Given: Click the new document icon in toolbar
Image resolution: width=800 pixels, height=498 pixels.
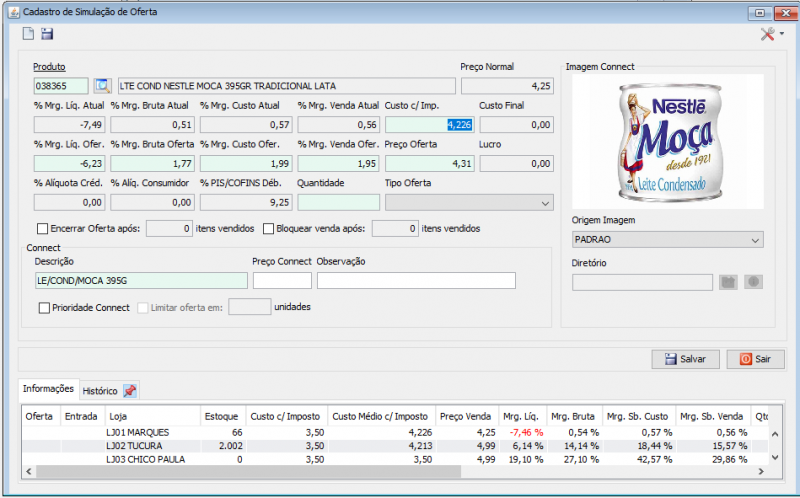Looking at the screenshot, I should (x=28, y=34).
